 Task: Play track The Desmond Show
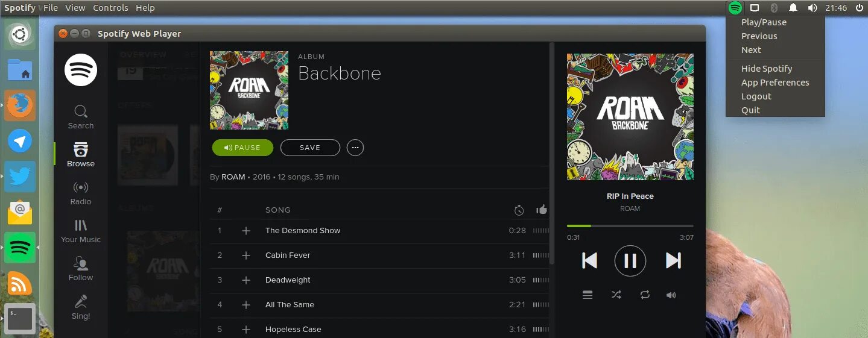303,231
